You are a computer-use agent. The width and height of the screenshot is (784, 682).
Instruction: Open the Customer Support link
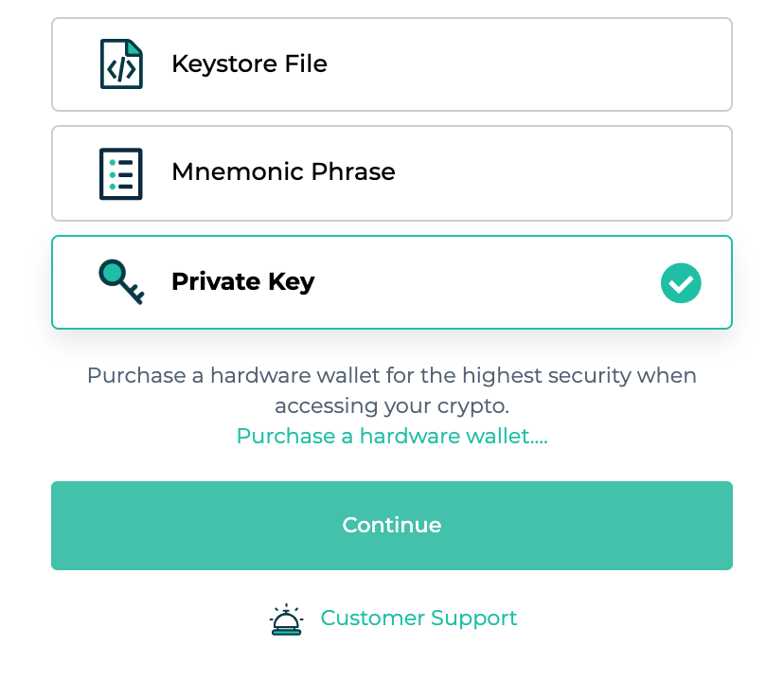click(419, 619)
